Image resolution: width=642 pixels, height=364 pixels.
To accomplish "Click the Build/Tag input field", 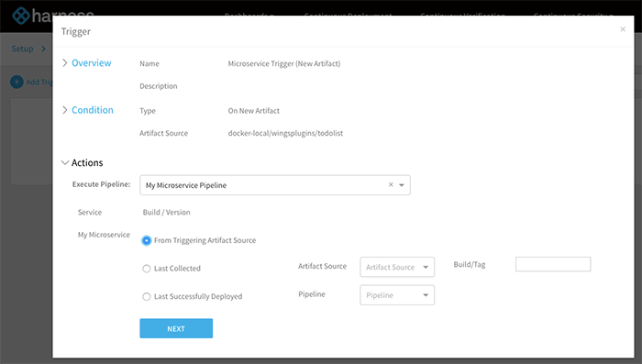I will click(x=553, y=264).
